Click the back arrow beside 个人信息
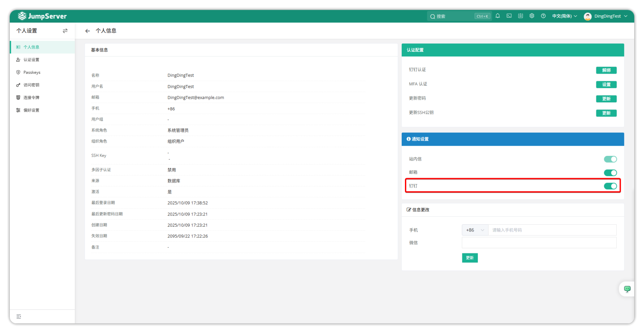 point(88,31)
